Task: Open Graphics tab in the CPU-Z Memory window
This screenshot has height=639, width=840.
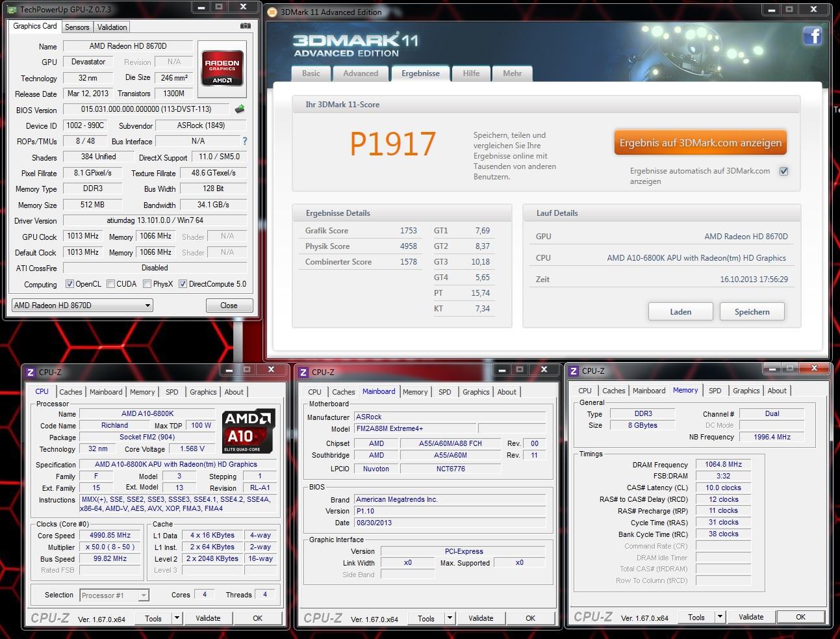Action: coord(746,391)
